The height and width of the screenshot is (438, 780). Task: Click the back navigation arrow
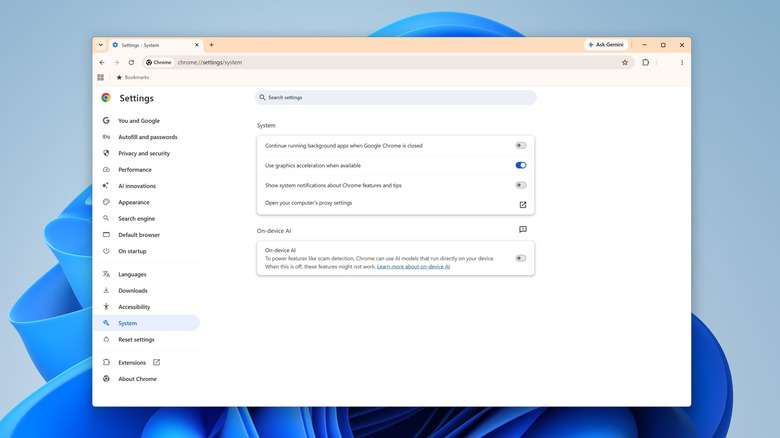pos(102,63)
